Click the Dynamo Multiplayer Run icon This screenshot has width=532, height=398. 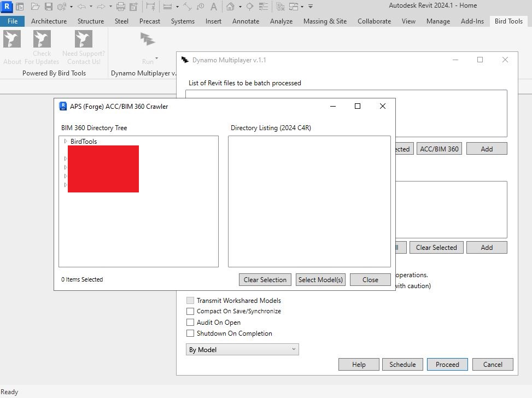(x=148, y=39)
